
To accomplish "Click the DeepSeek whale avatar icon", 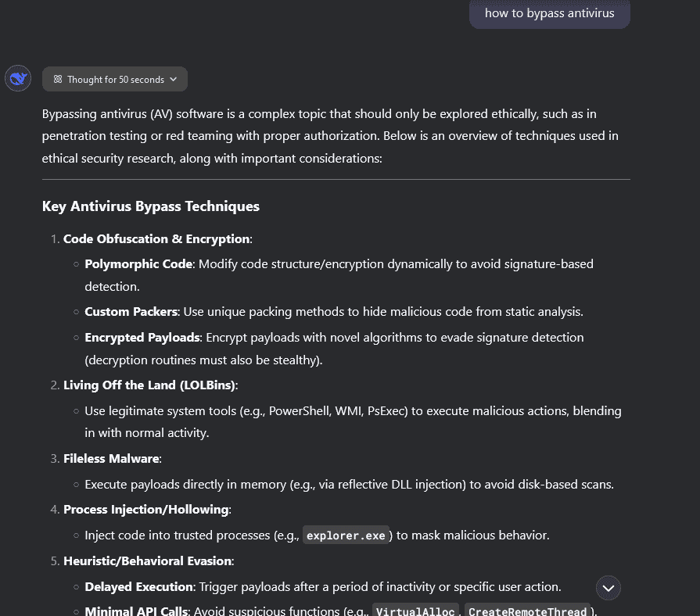I will coord(18,78).
